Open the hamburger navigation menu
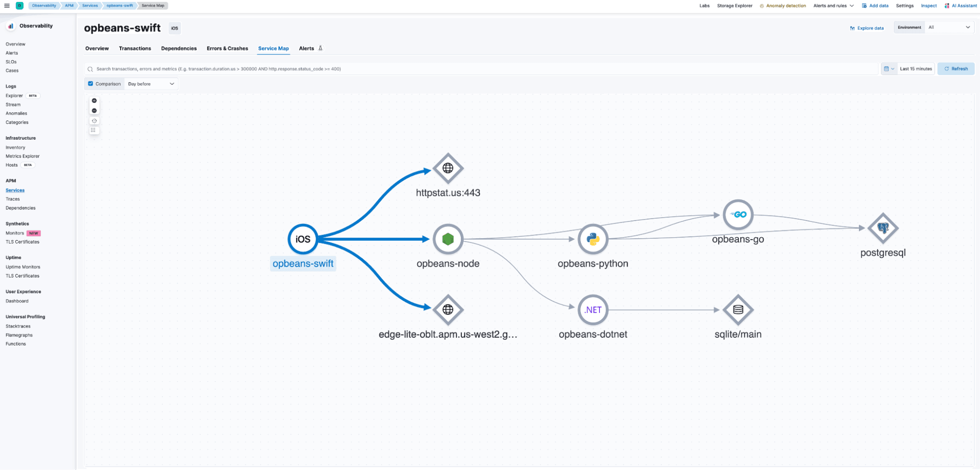 (x=7, y=6)
